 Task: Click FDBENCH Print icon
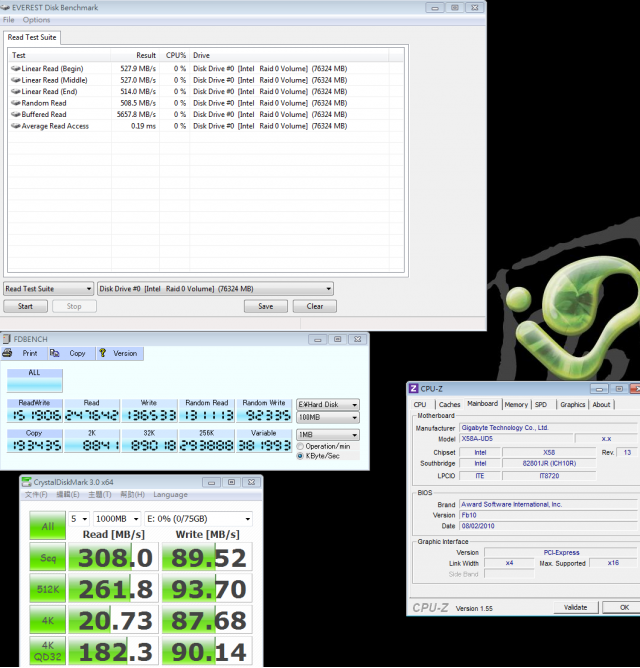pos(7,353)
